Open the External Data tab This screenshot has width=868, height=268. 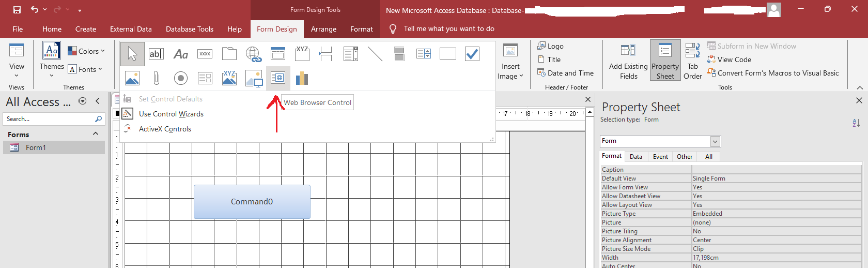coord(131,29)
